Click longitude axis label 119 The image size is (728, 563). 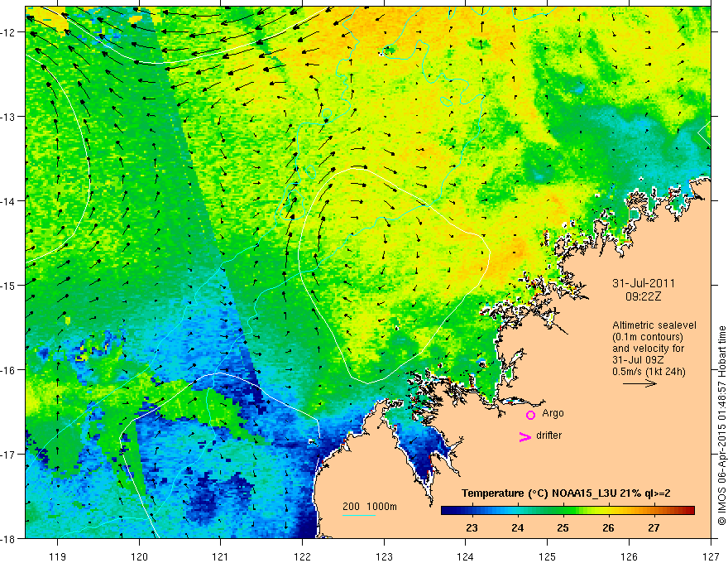(x=58, y=556)
